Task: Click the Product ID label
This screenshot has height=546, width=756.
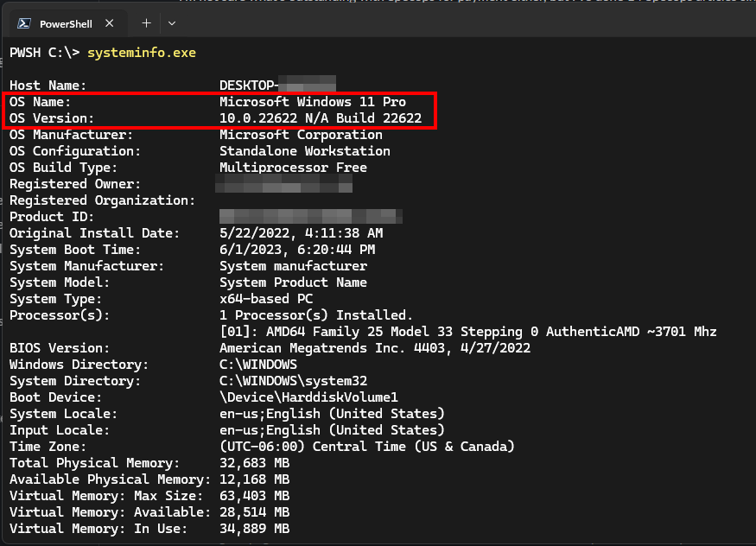Action: pyautogui.click(x=52, y=216)
